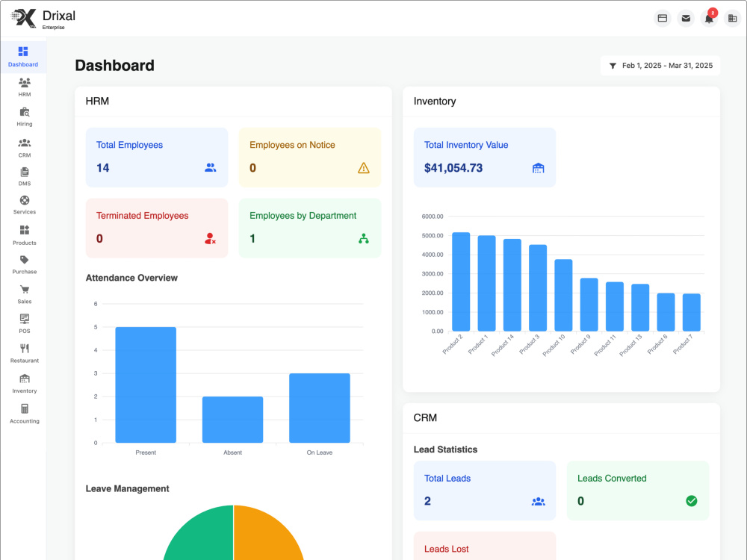Click the funnel filter icon
747x560 pixels.
point(613,66)
